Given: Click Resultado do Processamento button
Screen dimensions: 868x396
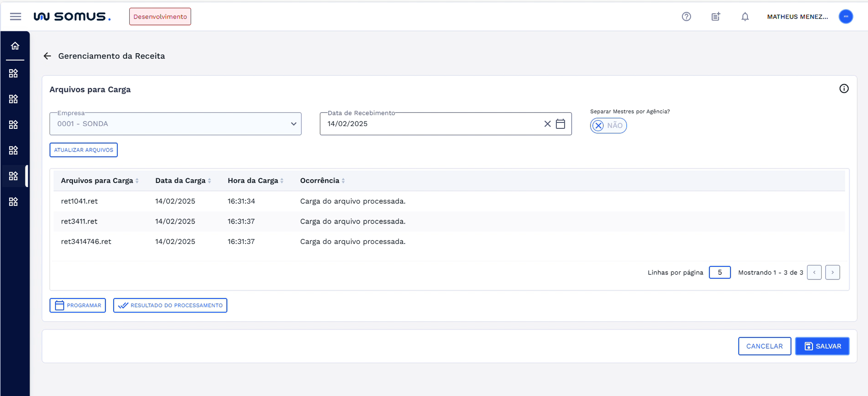Looking at the screenshot, I should [170, 305].
